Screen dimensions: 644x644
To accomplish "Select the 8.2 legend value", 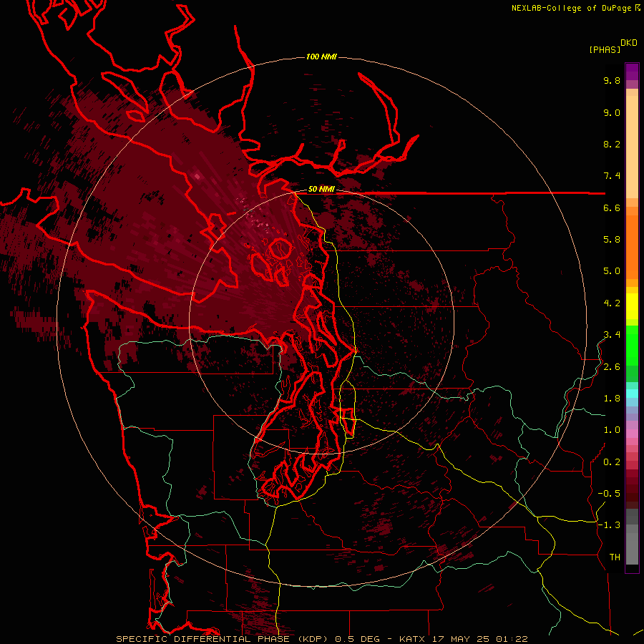I will [x=612, y=144].
